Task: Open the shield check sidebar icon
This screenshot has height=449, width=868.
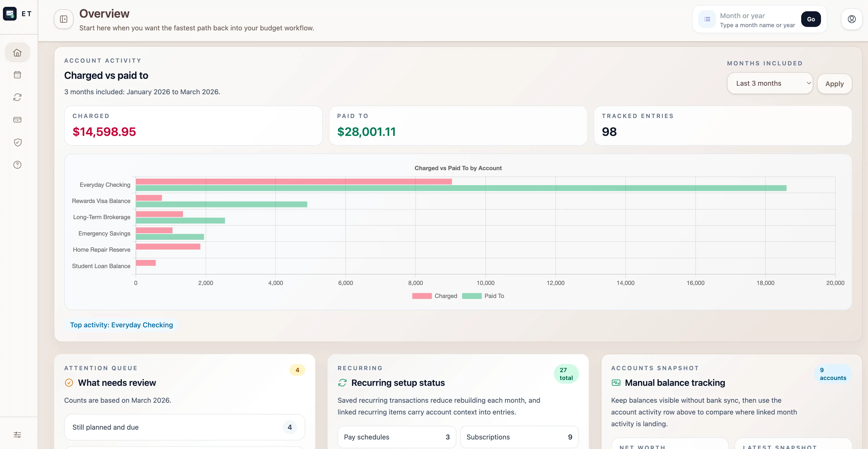Action: pos(17,142)
